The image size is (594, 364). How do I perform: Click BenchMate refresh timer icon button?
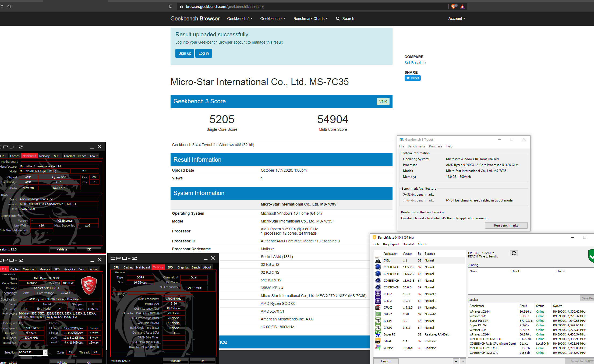pos(514,253)
